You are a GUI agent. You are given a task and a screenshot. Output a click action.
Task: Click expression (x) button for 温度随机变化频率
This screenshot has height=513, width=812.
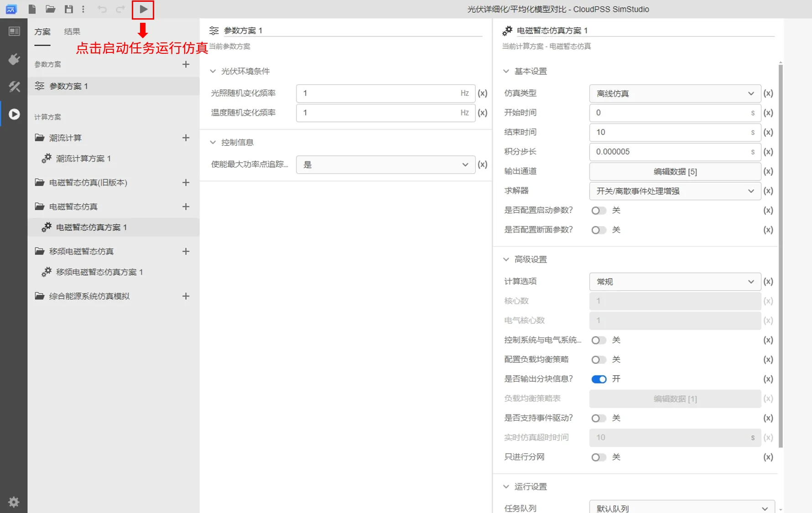(483, 113)
